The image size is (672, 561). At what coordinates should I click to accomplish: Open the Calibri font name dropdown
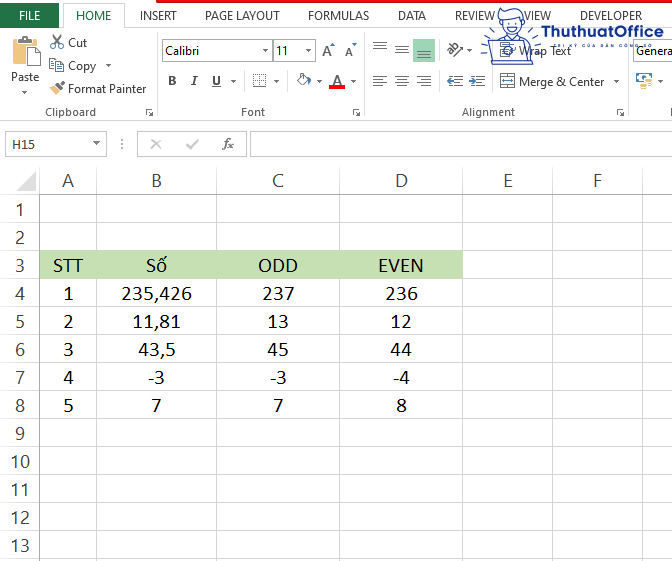coord(265,51)
